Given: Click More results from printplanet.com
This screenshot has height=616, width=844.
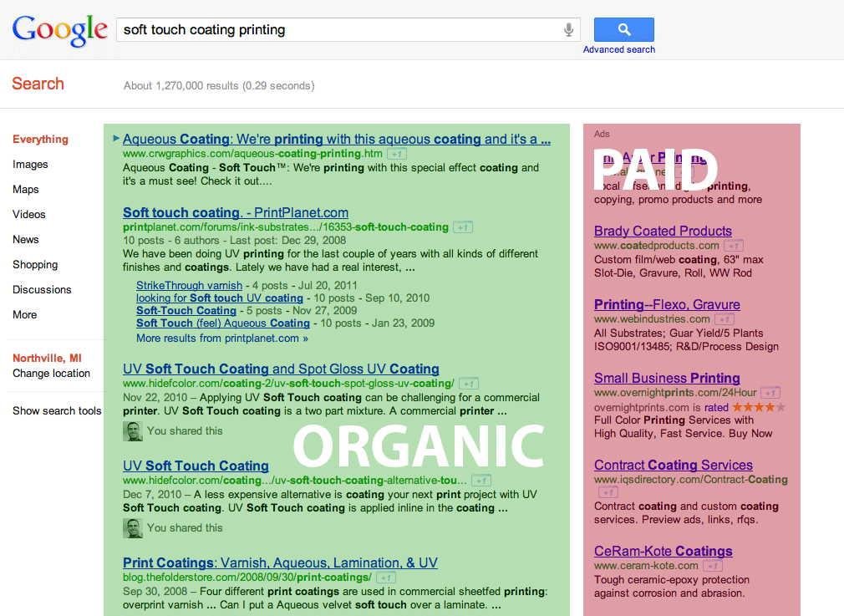Looking at the screenshot, I should [221, 339].
